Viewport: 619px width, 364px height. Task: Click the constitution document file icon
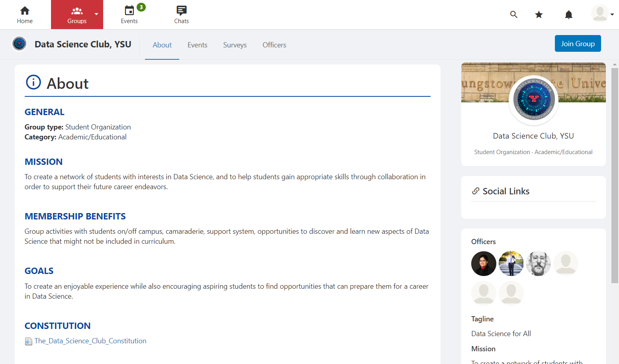(x=29, y=341)
